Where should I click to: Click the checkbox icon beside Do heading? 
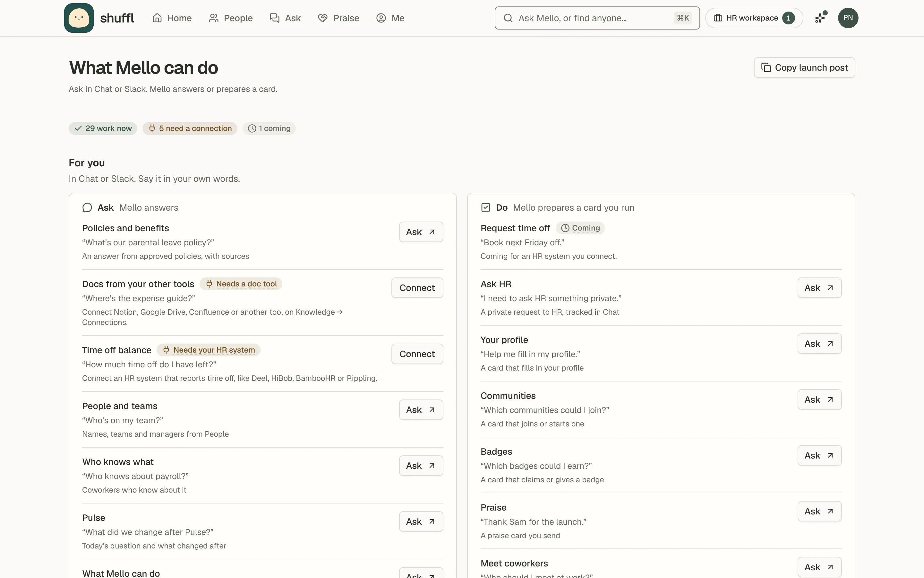485,207
